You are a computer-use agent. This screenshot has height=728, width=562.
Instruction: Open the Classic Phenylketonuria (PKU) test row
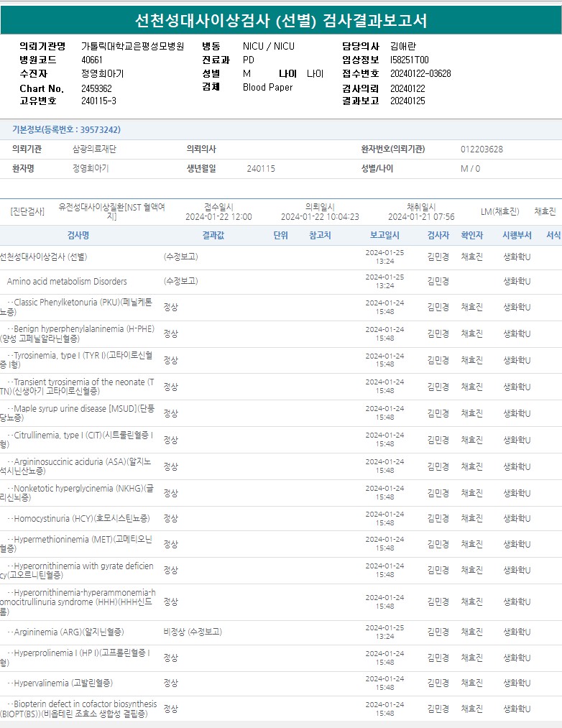click(x=79, y=307)
